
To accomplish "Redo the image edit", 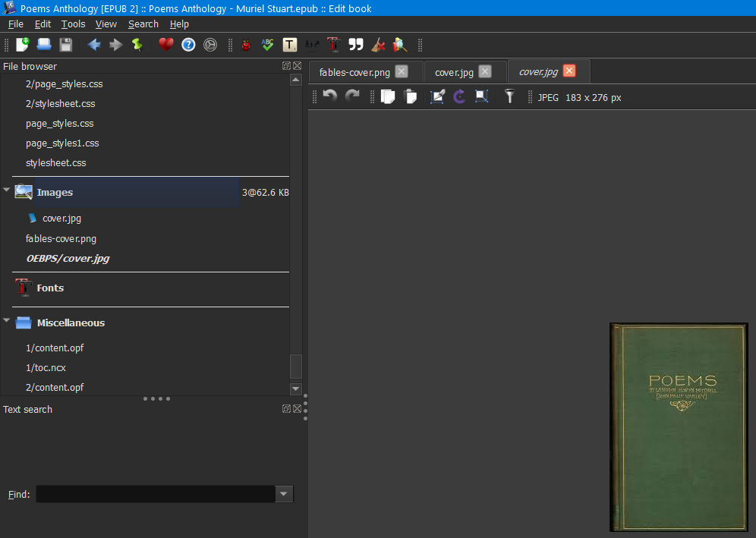I will [x=352, y=96].
